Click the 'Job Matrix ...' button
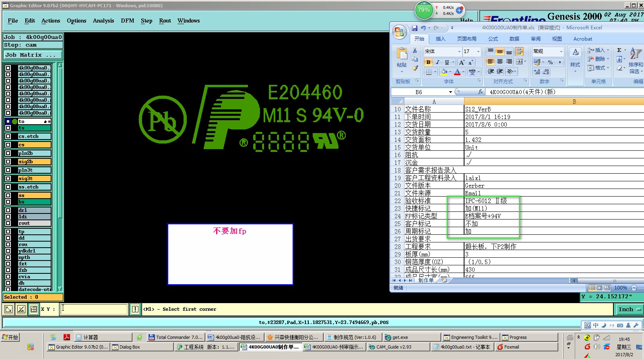Viewport: 644px width, 359px height. [33, 55]
